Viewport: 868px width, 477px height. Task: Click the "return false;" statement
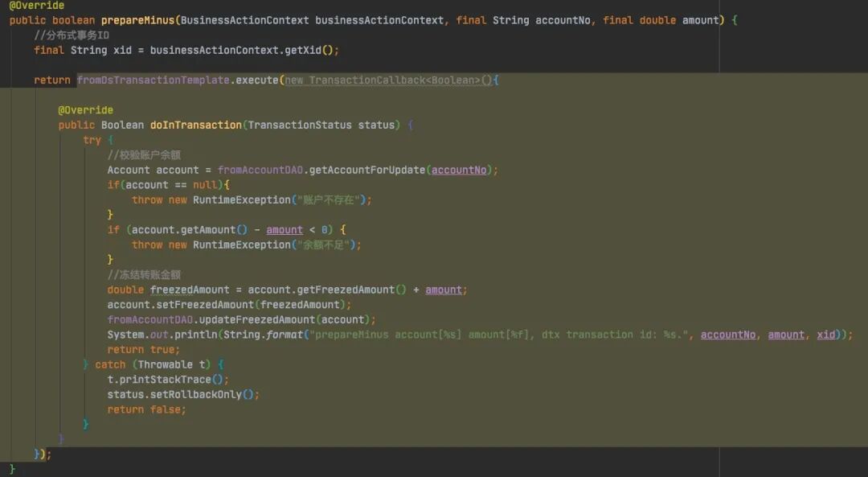click(146, 409)
